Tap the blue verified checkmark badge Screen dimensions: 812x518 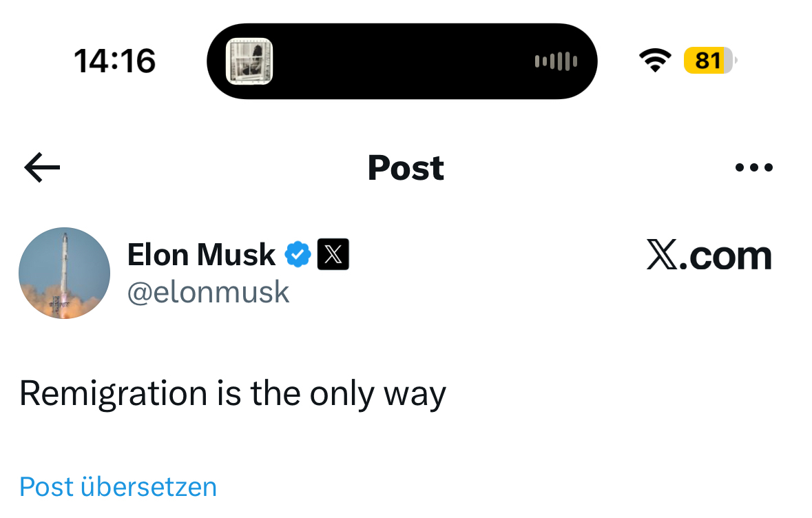(298, 255)
